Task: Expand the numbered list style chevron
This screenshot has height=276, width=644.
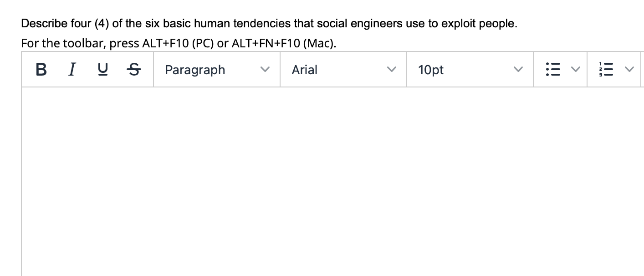Action: (629, 69)
